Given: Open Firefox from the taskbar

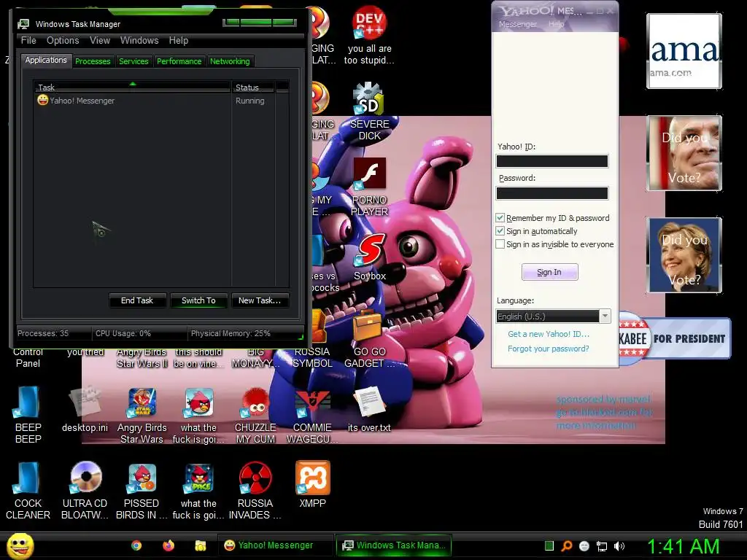Looking at the screenshot, I should pyautogui.click(x=169, y=545).
